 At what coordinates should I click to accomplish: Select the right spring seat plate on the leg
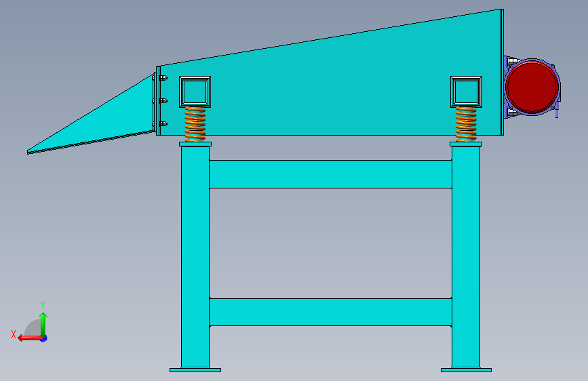coord(466,144)
